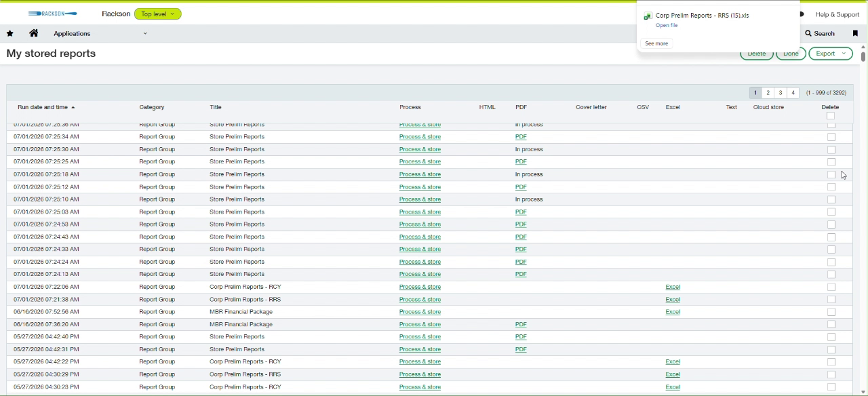Click the Excel file icon in the download popup
The width and height of the screenshot is (868, 396).
coord(648,16)
